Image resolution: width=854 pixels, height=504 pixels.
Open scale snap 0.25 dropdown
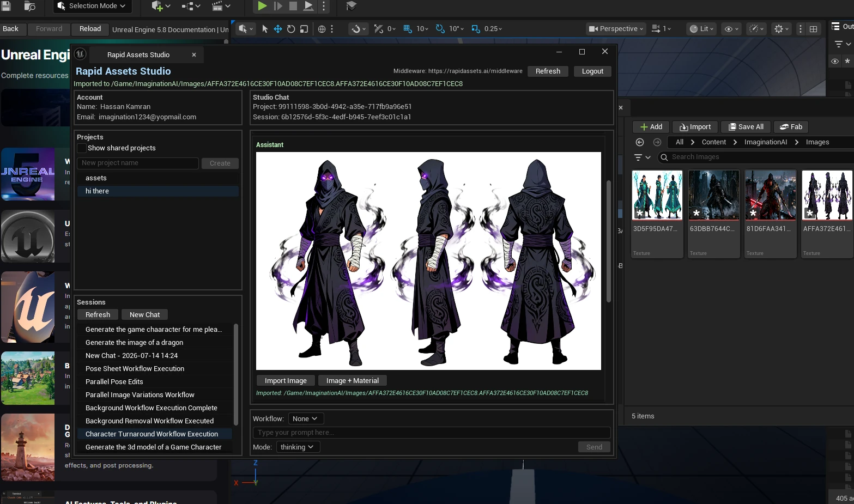pos(493,29)
